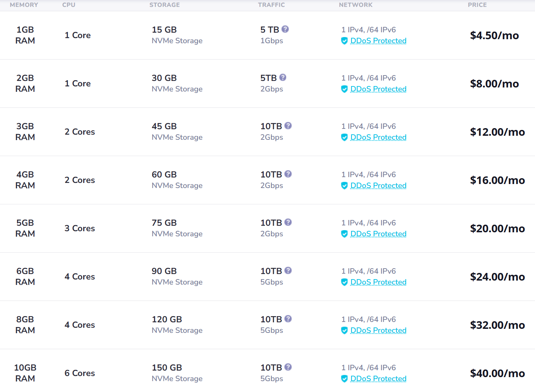Open the DDoS Protected link for the 5GB RAM plan
Screen dimensions: 535x392
tap(378, 234)
